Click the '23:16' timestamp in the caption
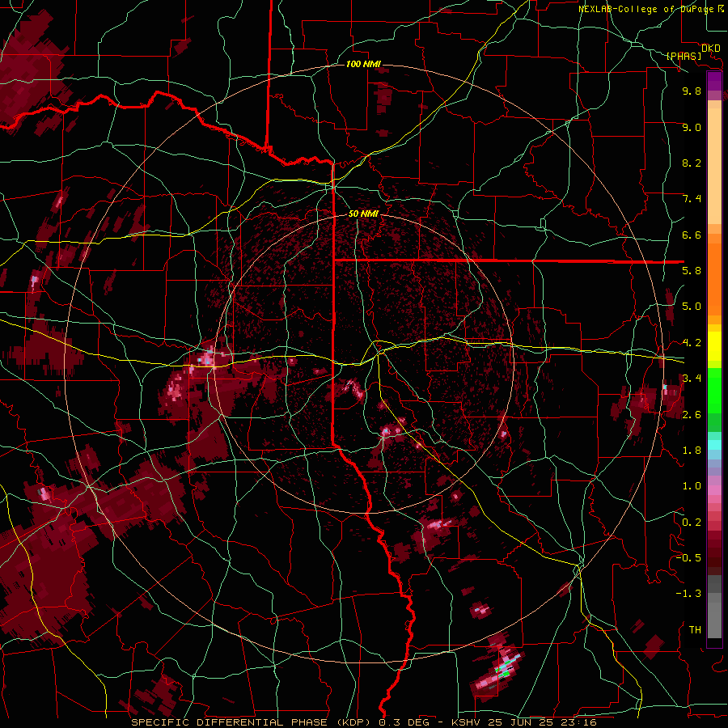Image resolution: width=728 pixels, height=728 pixels. coord(579,722)
